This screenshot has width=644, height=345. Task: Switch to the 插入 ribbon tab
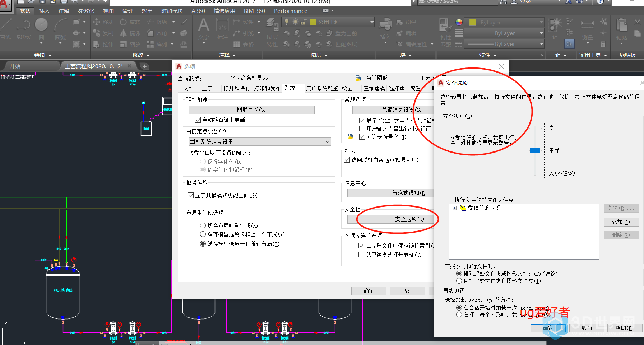click(x=45, y=11)
